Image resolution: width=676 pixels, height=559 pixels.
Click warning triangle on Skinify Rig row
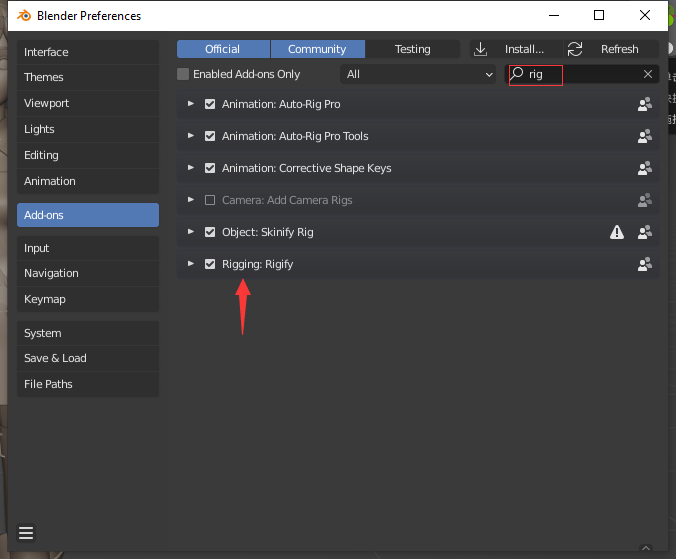coord(617,232)
